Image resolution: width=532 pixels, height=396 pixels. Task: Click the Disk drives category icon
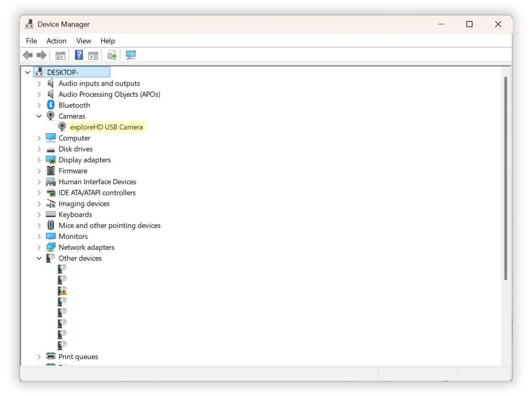51,149
